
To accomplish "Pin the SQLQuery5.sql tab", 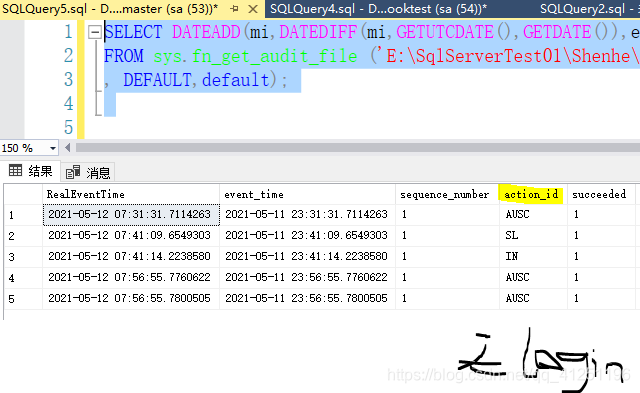I will click(234, 9).
